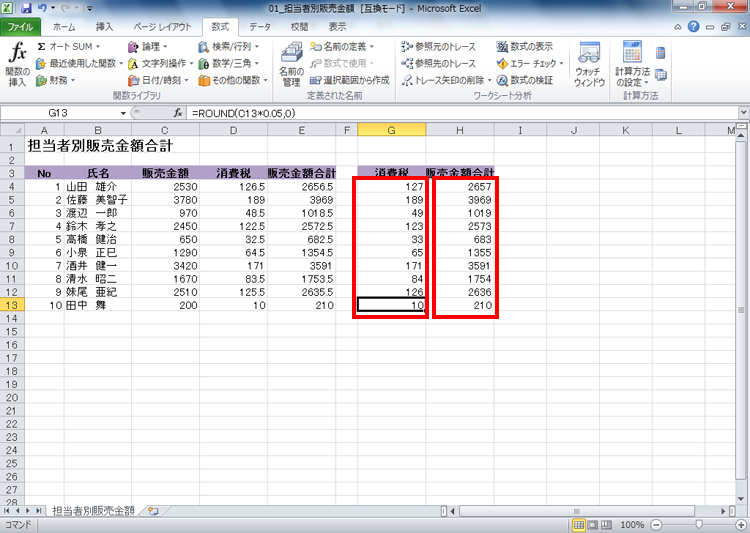Open the Financial (財務) functions list
Image resolution: width=750 pixels, height=533 pixels.
[x=55, y=80]
